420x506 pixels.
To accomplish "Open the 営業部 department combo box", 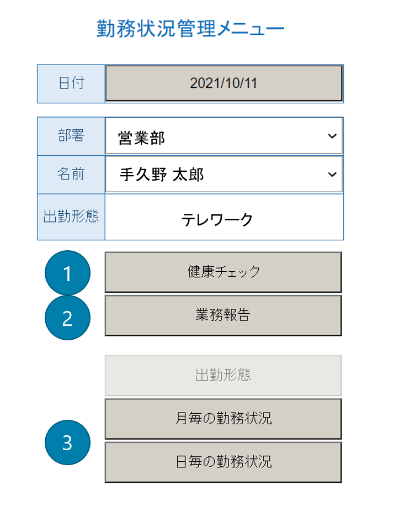I will pyautogui.click(x=224, y=136).
